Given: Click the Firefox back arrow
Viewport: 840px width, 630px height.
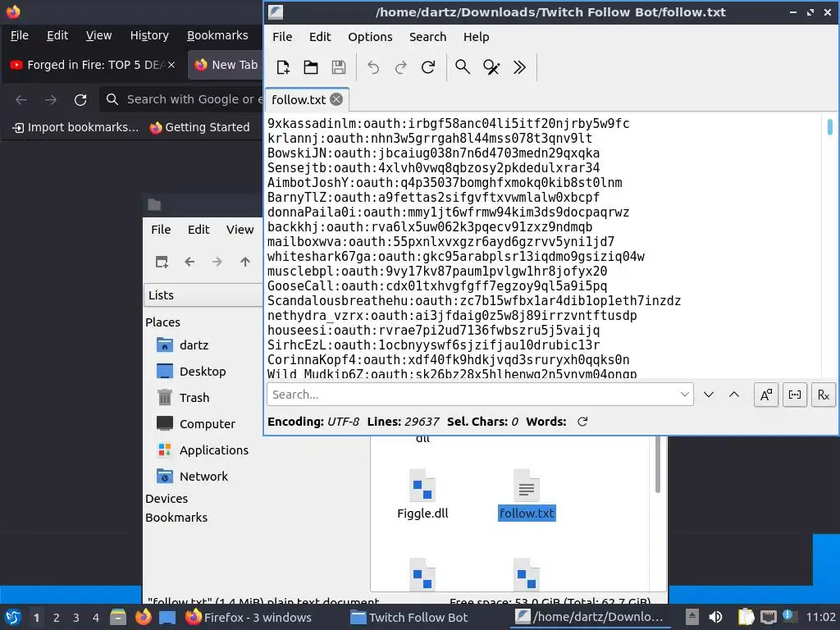Looking at the screenshot, I should (x=21, y=99).
